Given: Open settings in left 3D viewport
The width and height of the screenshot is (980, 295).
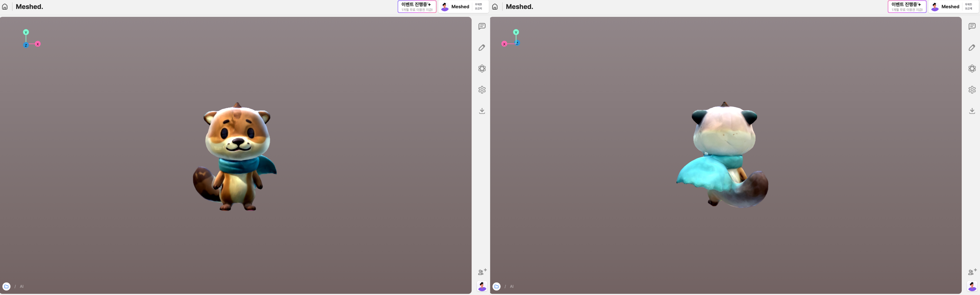Looking at the screenshot, I should (482, 90).
